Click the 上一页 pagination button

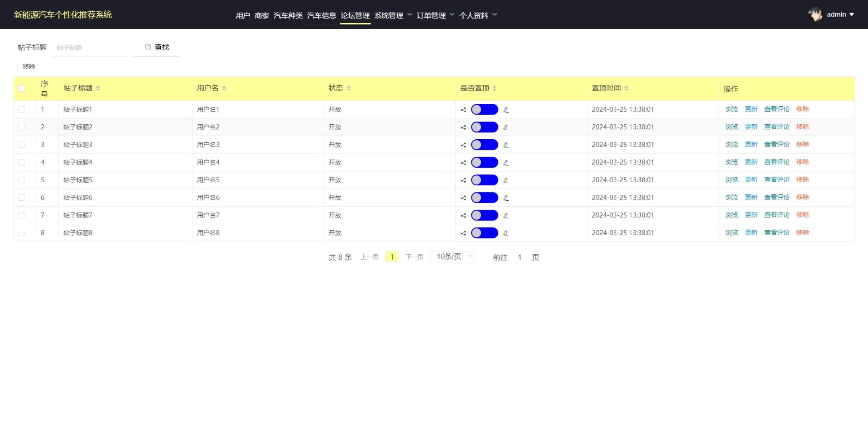pyautogui.click(x=370, y=257)
